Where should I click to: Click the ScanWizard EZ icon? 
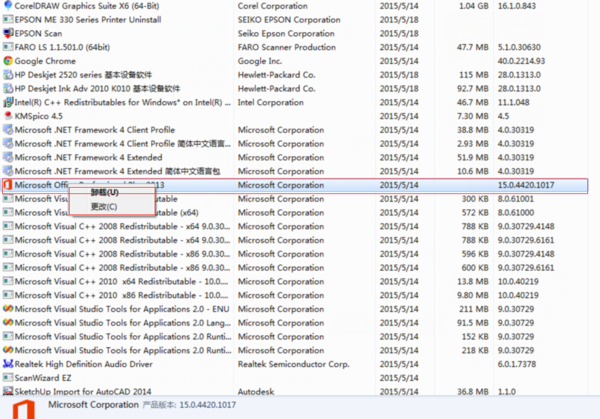(8, 378)
